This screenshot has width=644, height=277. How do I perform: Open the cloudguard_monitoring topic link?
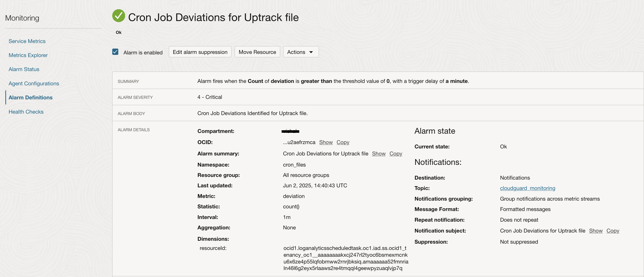coord(527,188)
